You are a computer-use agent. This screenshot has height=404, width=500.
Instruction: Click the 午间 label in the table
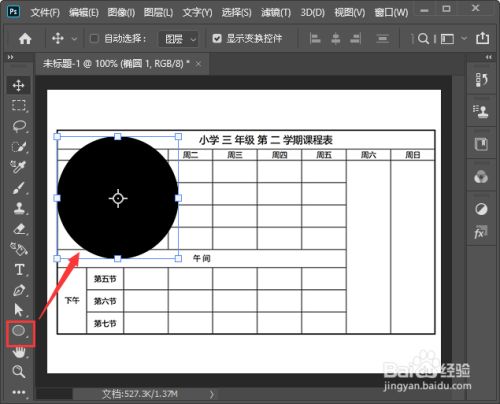(x=202, y=258)
